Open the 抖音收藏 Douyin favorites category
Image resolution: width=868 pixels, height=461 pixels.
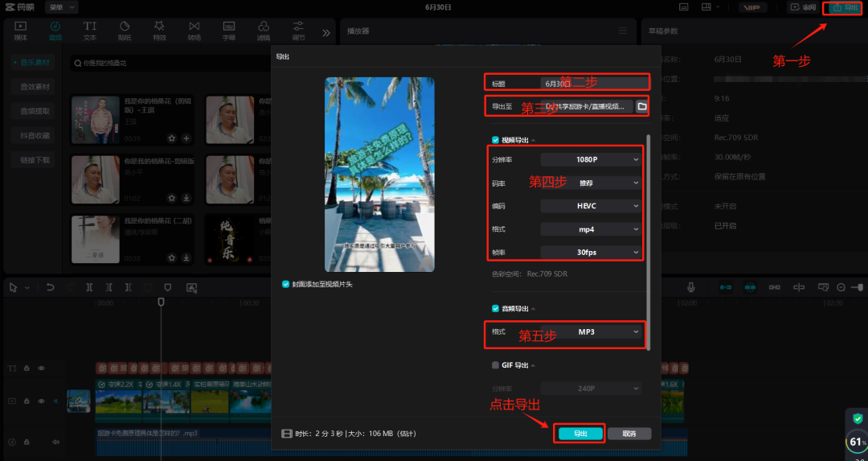pyautogui.click(x=35, y=136)
